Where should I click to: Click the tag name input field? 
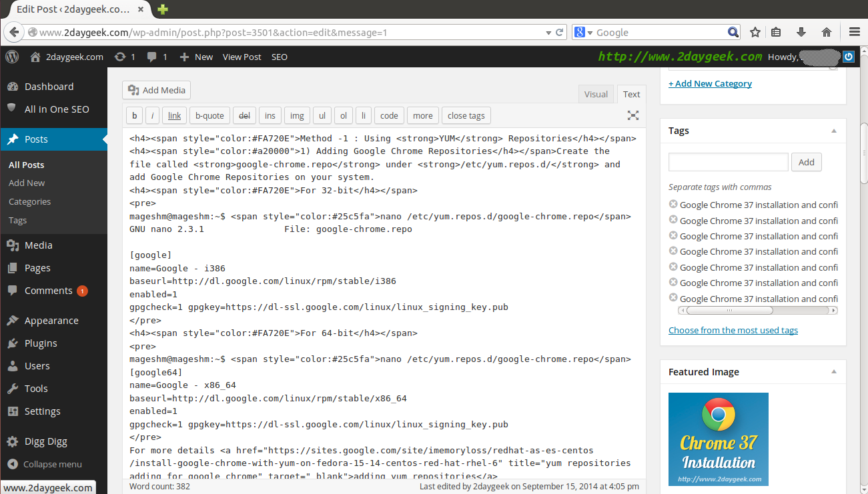click(x=728, y=162)
